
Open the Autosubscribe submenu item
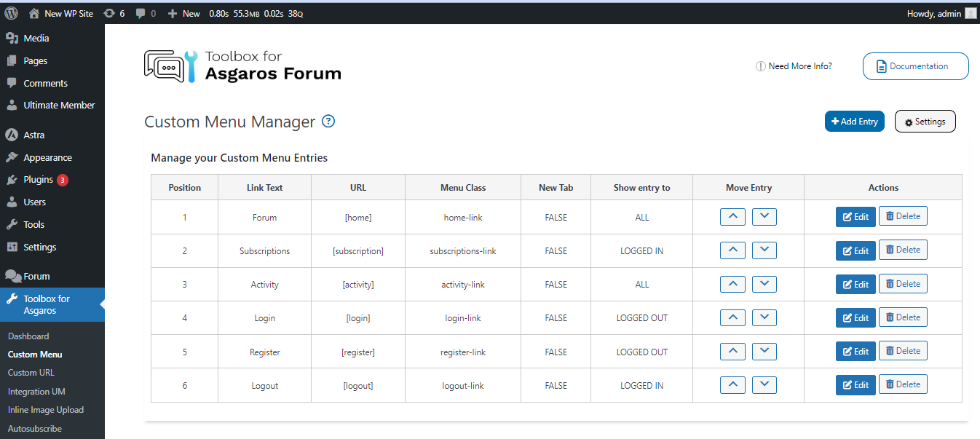[x=35, y=429]
